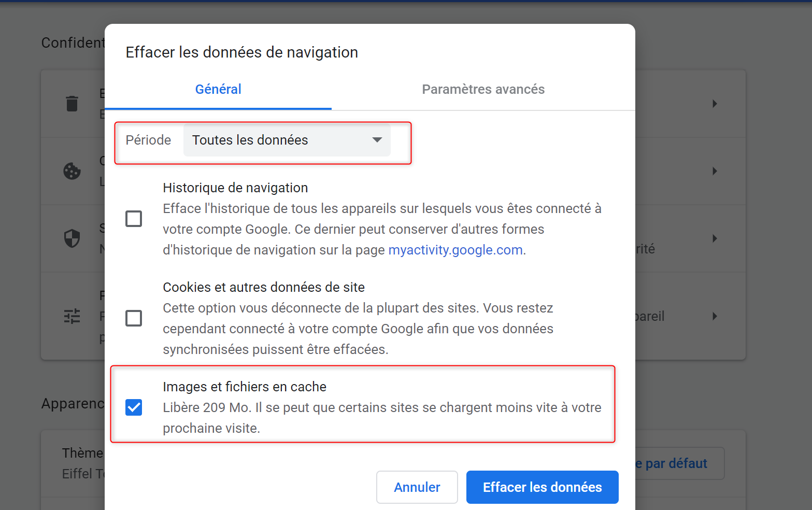This screenshot has width=812, height=510.
Task: Switch to Paramètres avancés tab
Action: pos(483,89)
